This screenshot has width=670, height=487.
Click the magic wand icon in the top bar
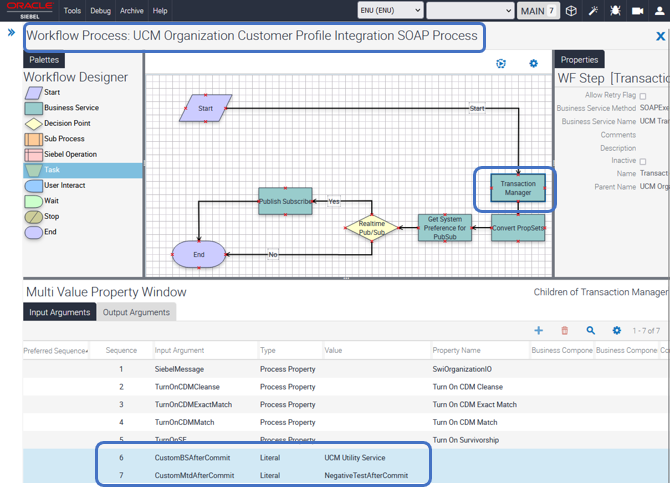click(593, 11)
